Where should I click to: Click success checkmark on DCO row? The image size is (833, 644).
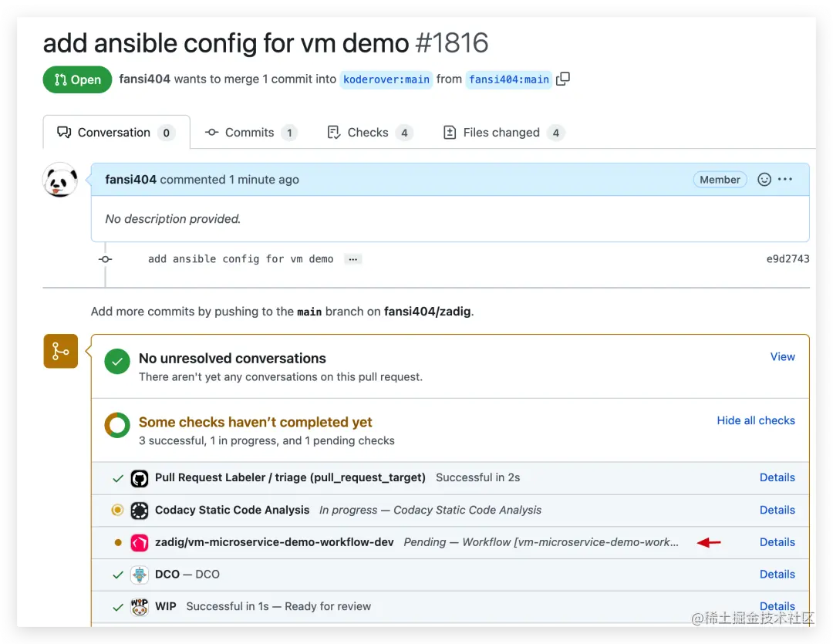[x=118, y=575]
